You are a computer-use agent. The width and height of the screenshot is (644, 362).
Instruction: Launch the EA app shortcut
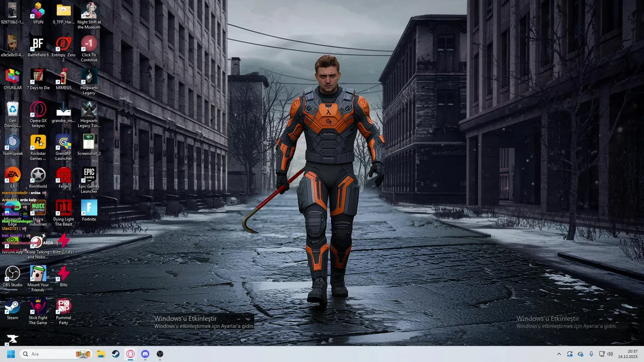[13, 178]
